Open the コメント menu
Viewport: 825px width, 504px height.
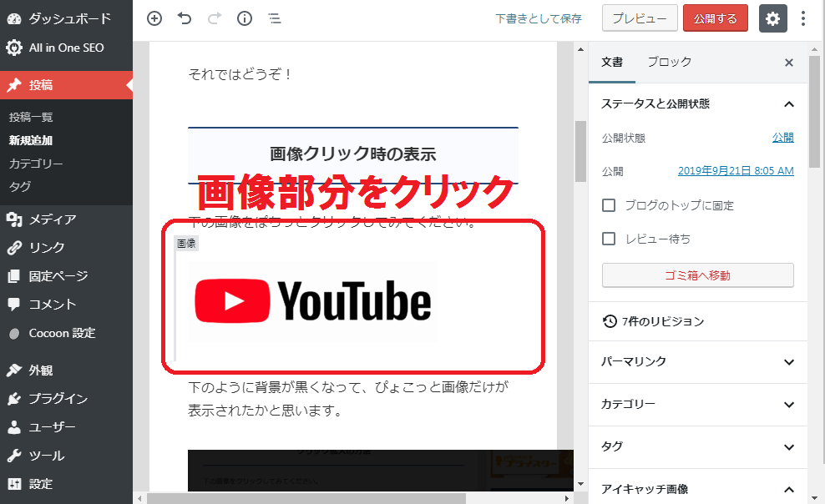click(66, 305)
